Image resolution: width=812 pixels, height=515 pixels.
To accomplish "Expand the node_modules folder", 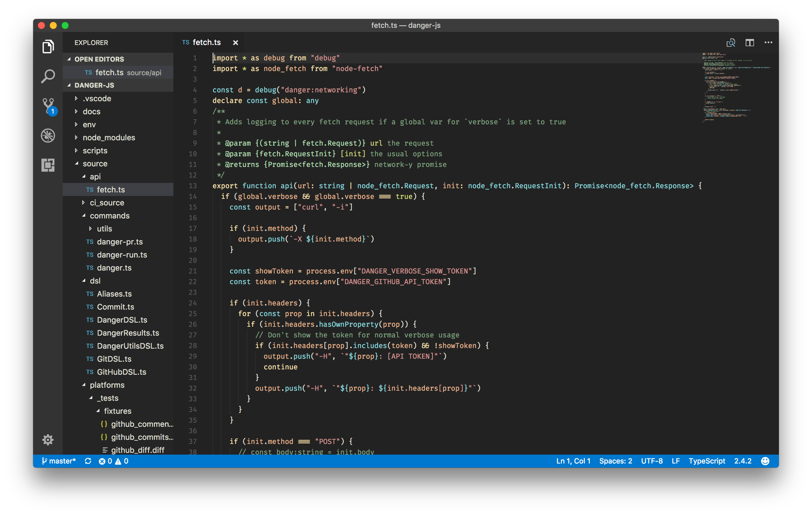I will (x=109, y=137).
